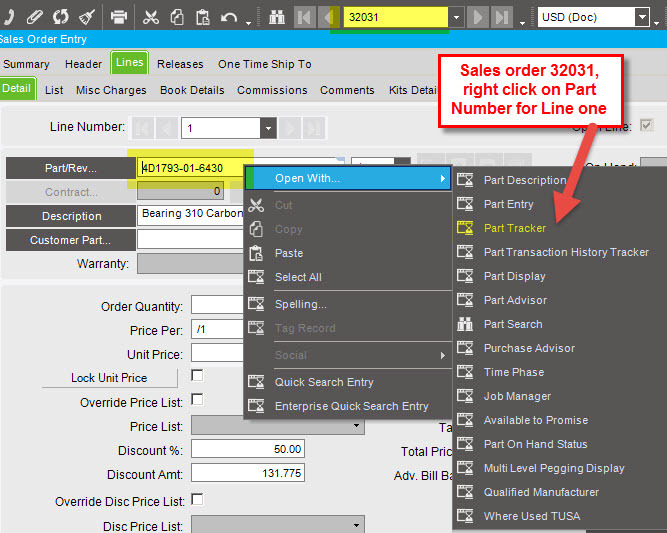Image resolution: width=667 pixels, height=533 pixels.
Task: Expand the Open With submenu arrow
Action: click(443, 178)
